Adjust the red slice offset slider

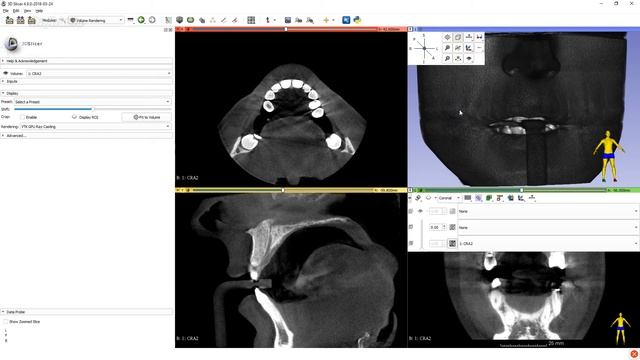[285, 29]
